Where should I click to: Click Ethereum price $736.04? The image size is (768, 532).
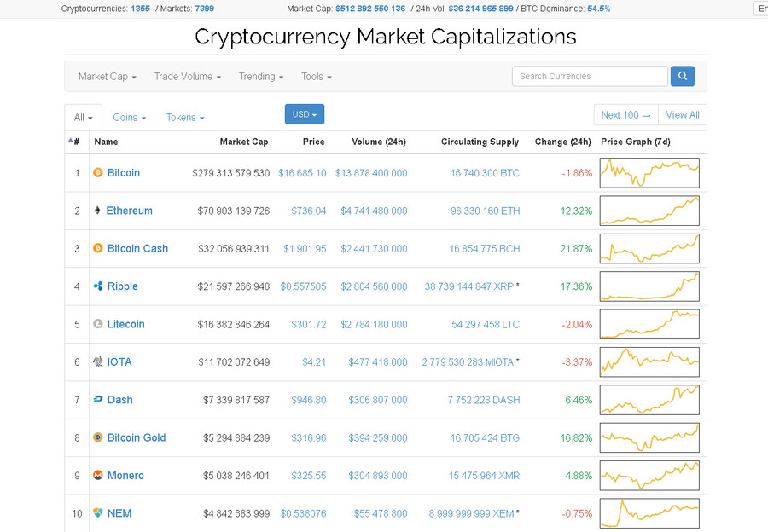[x=309, y=211]
